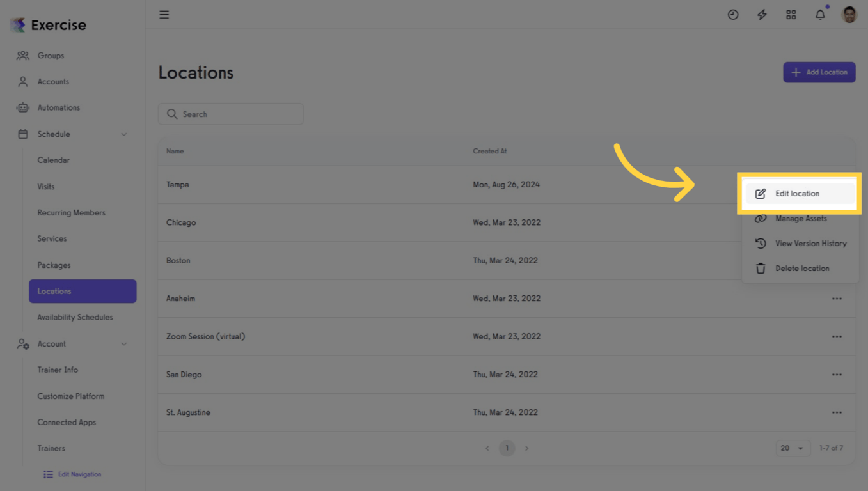
Task: Open the three-dot menu for San Diego
Action: point(837,374)
